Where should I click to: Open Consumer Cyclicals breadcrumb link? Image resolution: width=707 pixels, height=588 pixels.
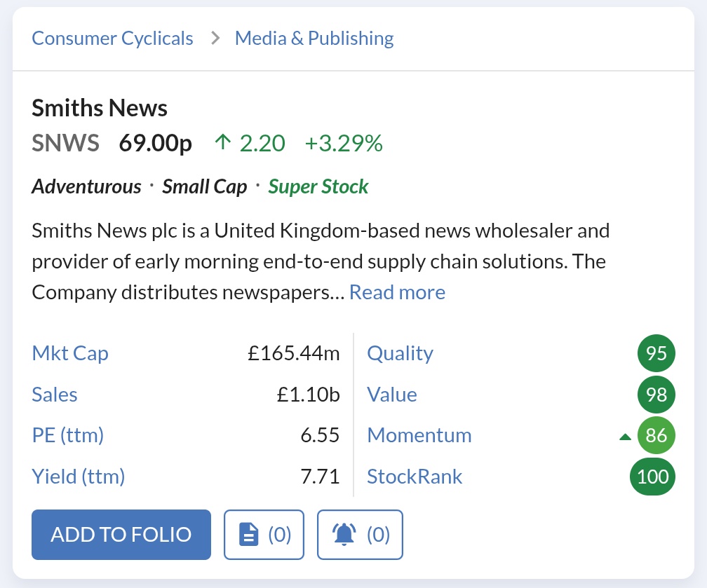pyautogui.click(x=112, y=39)
